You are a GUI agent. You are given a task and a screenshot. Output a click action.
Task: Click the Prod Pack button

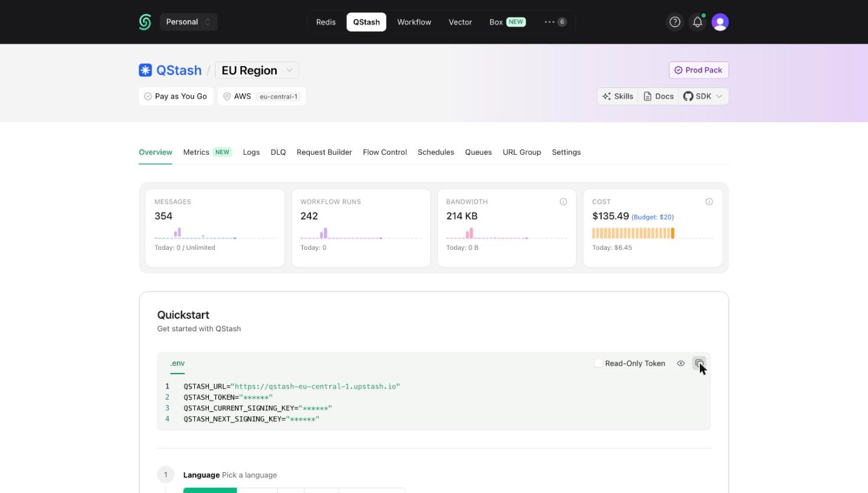pos(699,70)
